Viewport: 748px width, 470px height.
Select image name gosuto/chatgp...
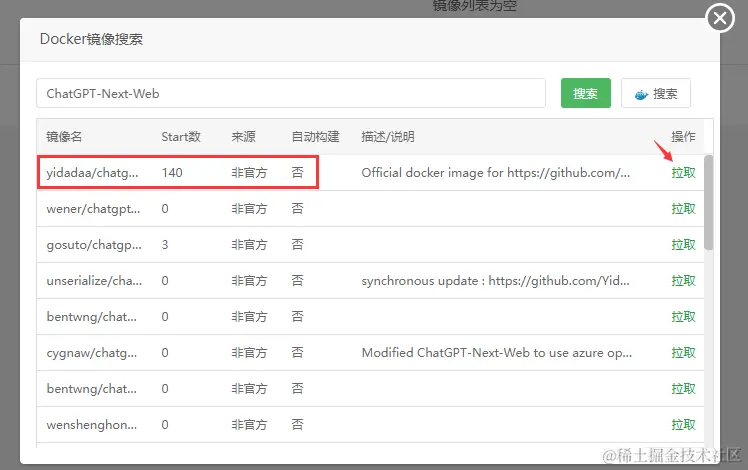pyautogui.click(x=94, y=245)
